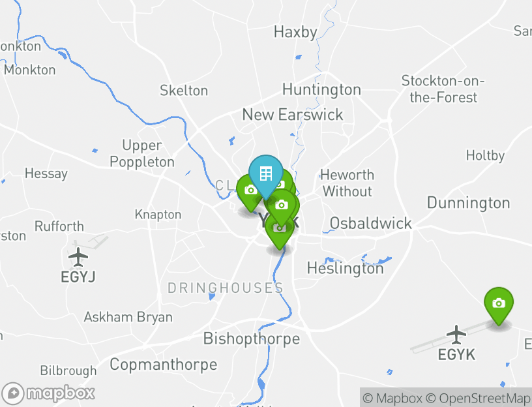Image resolution: width=532 pixels, height=407 pixels.
Task: Click the front green camera pin over York
Action: point(281,207)
